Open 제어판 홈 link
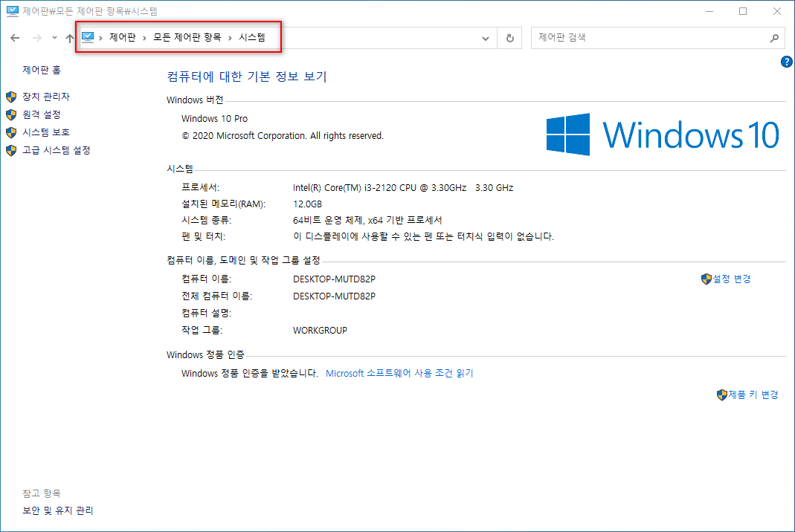This screenshot has width=795, height=532. coord(42,70)
